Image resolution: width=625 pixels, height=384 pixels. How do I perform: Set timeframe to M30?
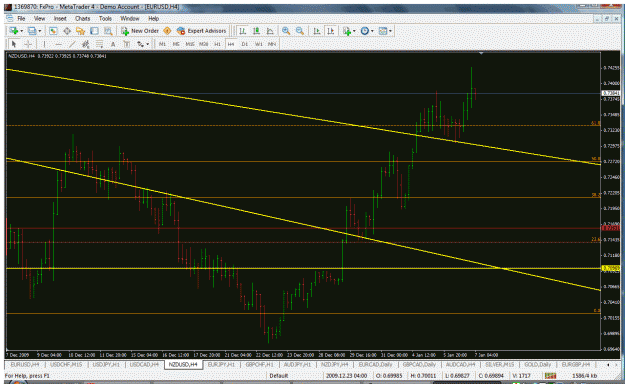pyautogui.click(x=203, y=44)
